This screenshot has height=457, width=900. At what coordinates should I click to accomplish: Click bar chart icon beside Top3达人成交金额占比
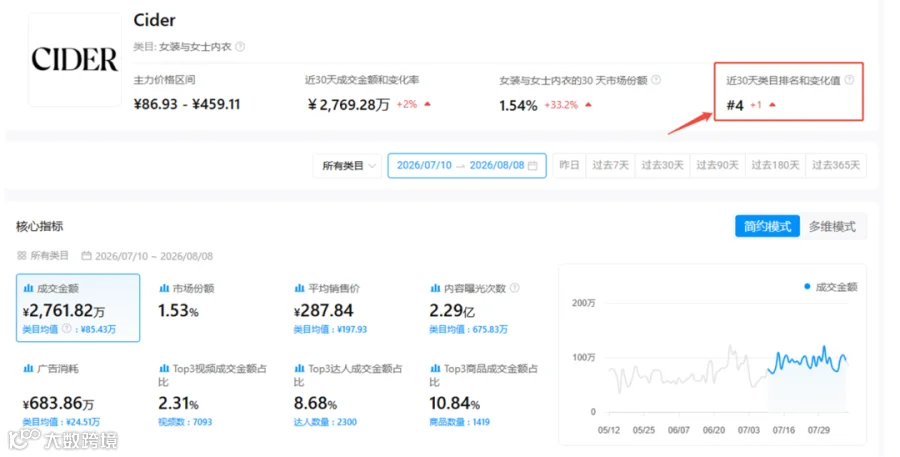point(299,369)
